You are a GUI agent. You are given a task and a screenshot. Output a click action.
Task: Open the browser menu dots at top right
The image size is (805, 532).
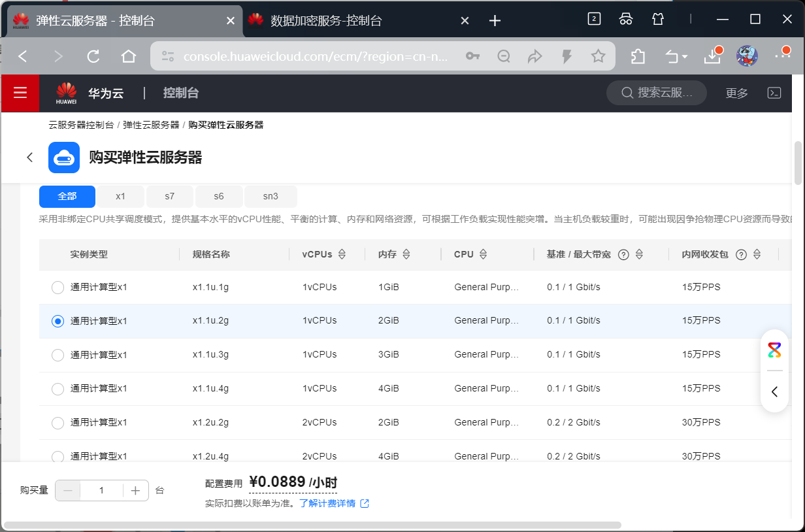(782, 56)
